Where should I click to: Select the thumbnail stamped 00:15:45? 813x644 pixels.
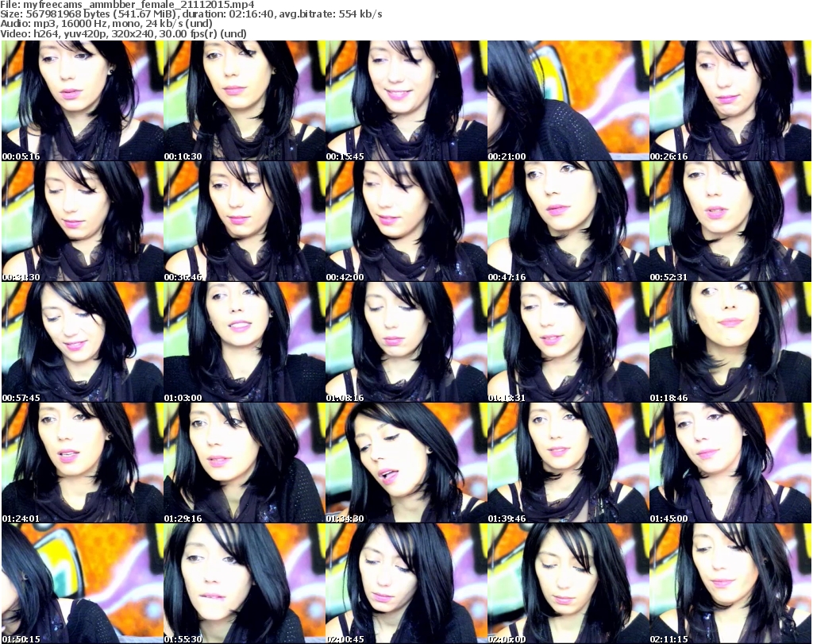406,101
